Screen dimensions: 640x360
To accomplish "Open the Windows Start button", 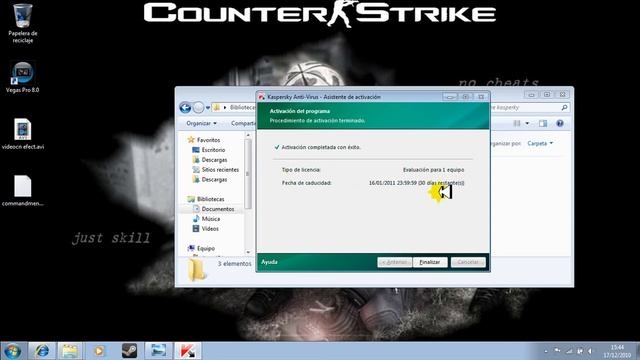I will point(12,351).
